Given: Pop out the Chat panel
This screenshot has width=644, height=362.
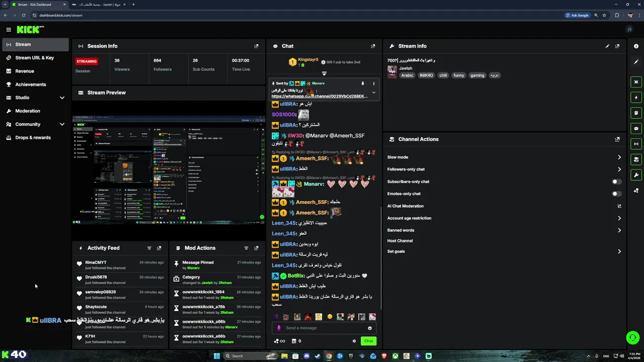Looking at the screenshot, I should pos(373,46).
